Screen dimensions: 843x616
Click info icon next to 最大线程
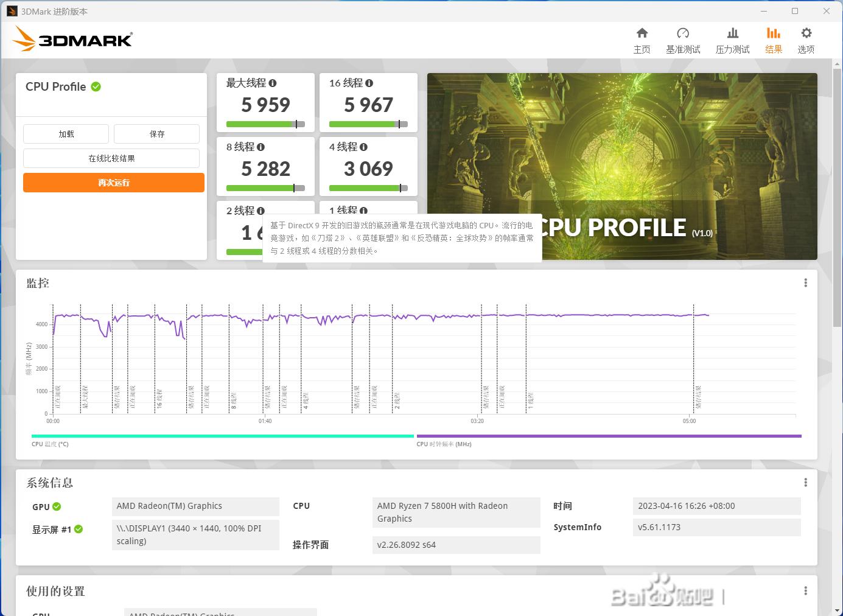(273, 83)
